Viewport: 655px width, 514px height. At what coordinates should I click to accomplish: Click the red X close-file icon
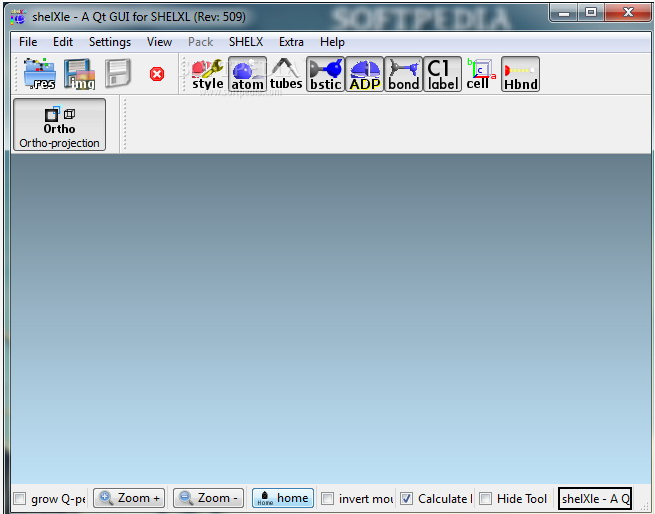click(x=157, y=74)
